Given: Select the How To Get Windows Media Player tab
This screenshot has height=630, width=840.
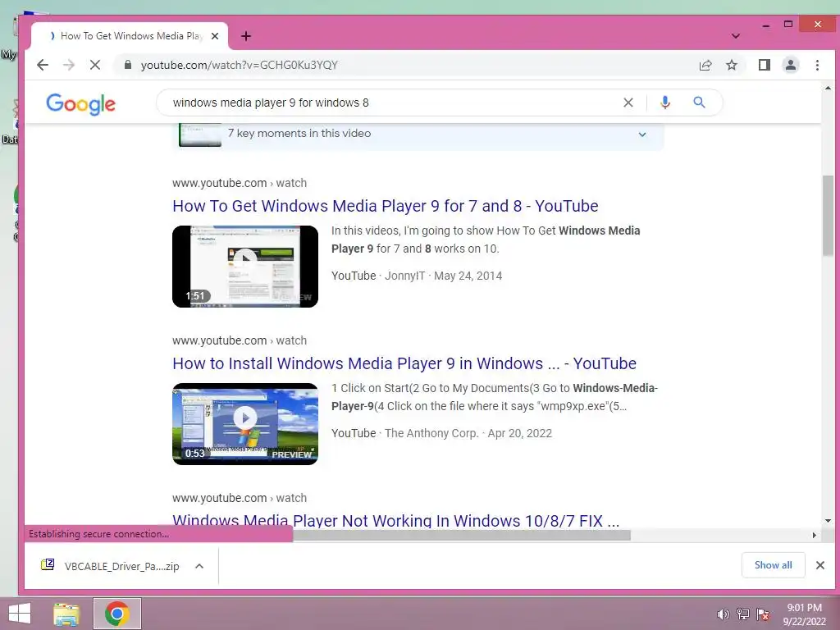Looking at the screenshot, I should (129, 36).
